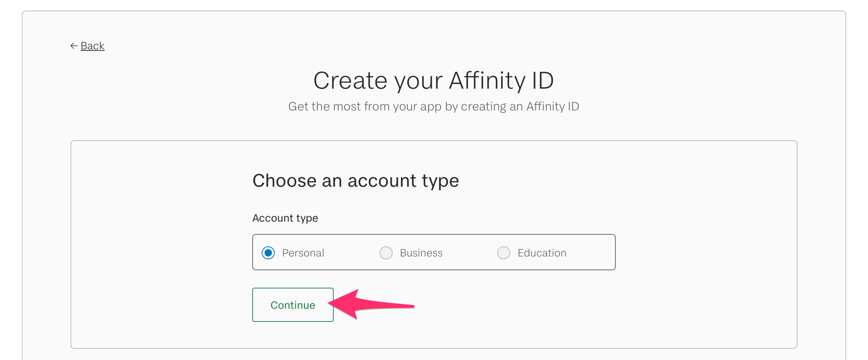Click the left-pointing back arrow icon
Viewport: 868px width, 360px height.
tap(74, 46)
